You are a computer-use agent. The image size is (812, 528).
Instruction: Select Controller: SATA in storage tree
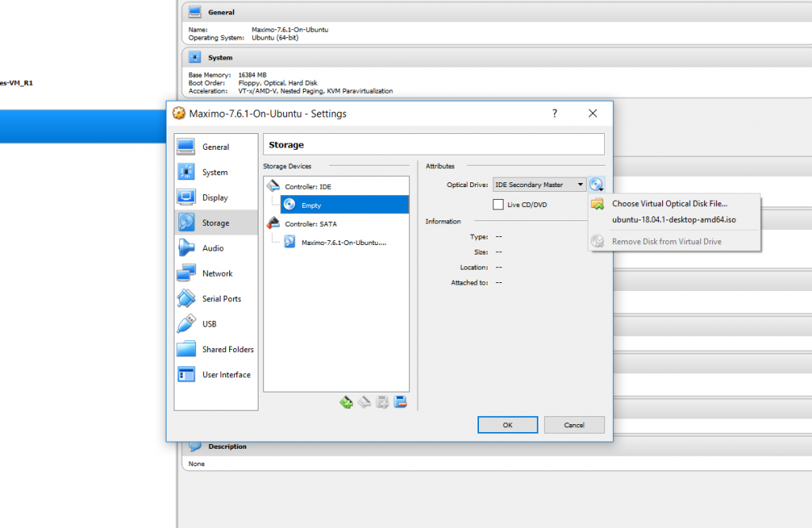[311, 224]
